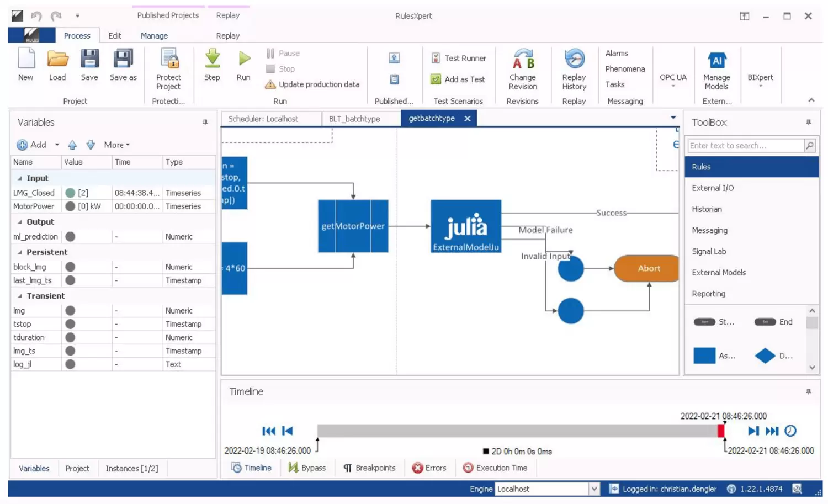The image size is (828, 504).
Task: Run the process
Action: [243, 65]
